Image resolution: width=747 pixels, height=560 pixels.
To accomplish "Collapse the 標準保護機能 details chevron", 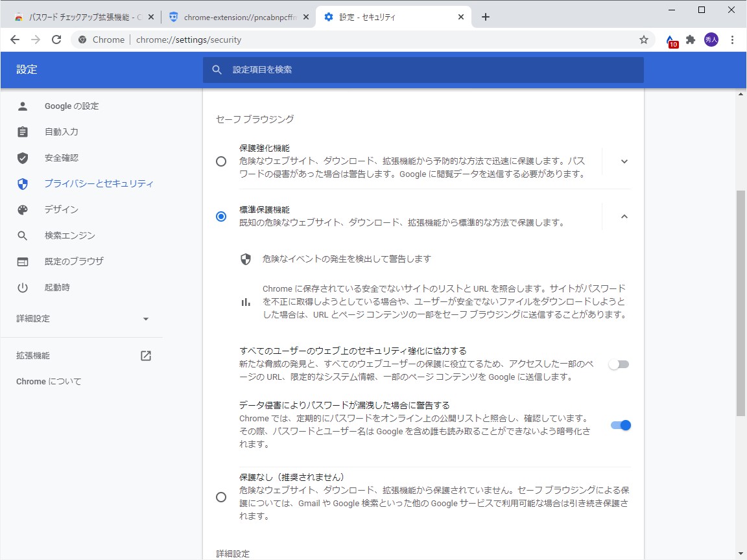I will tap(624, 216).
